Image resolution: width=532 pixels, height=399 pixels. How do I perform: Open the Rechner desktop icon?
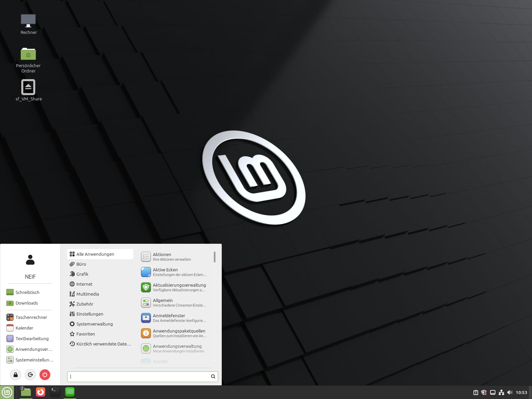28,24
